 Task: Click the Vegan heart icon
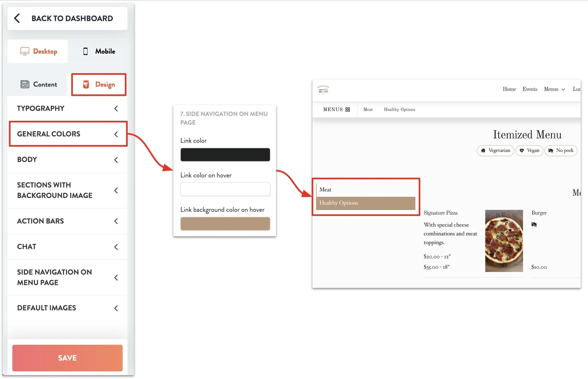[522, 151]
